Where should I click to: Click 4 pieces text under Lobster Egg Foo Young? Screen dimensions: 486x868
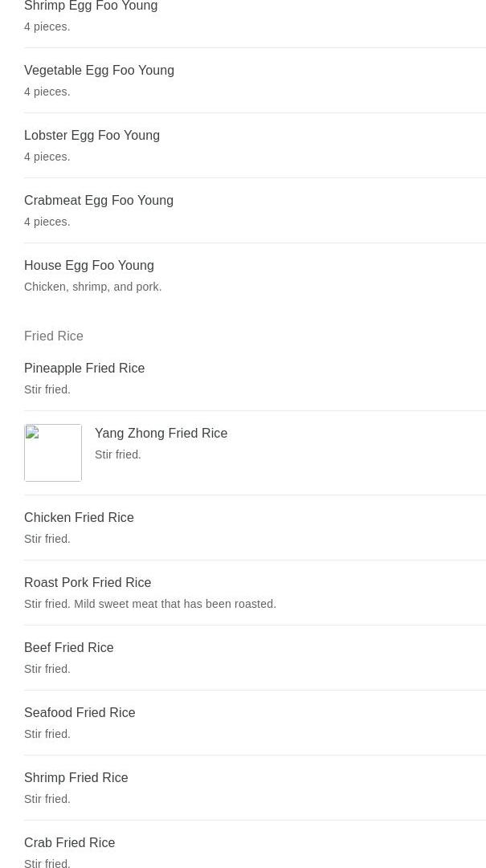(47, 157)
